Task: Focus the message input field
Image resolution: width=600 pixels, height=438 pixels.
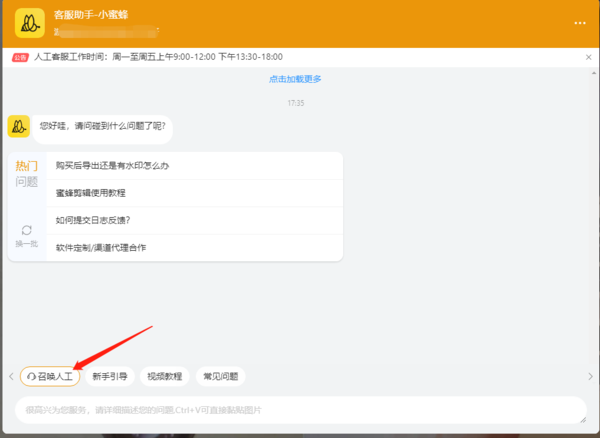Action: pyautogui.click(x=300, y=410)
